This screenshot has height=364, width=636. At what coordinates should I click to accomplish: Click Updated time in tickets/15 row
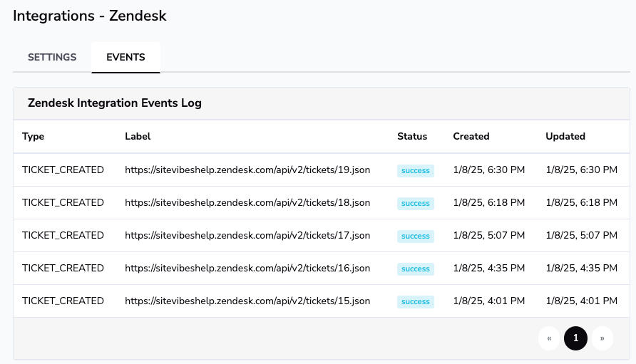(582, 301)
